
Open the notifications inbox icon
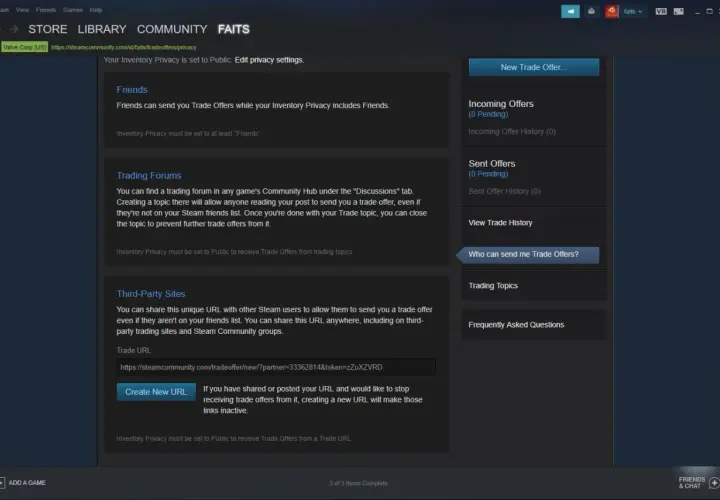tap(591, 11)
